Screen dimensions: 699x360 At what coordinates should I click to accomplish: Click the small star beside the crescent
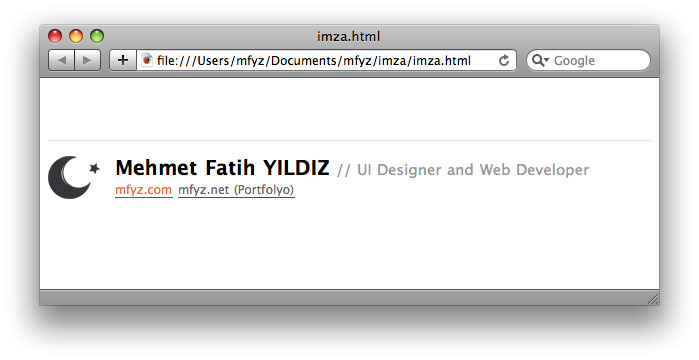[94, 168]
